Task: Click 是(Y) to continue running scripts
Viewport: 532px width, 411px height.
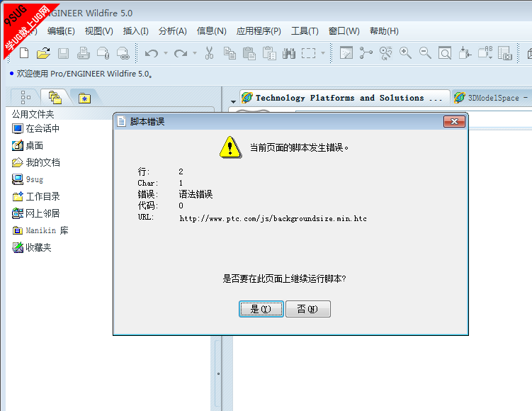Action: tap(261, 309)
